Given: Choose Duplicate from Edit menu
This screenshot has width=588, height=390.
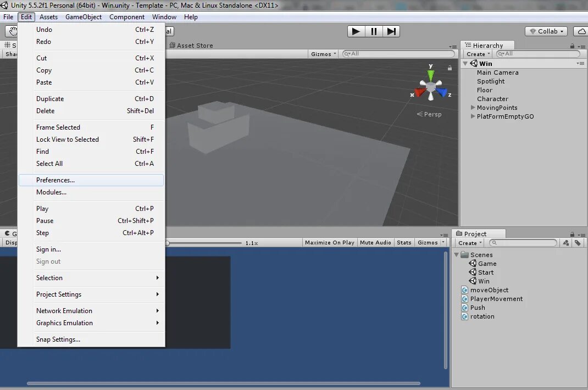Looking at the screenshot, I should pos(91,99).
